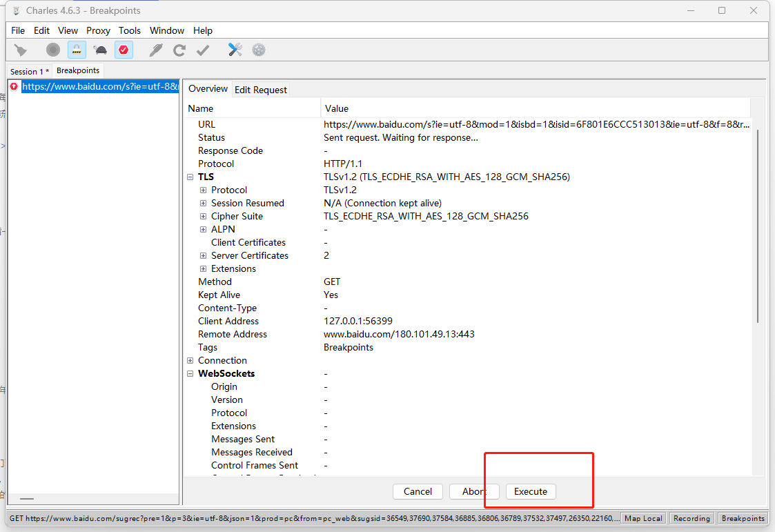Viewport: 775px width, 532px height.
Task: Click the Name column header
Action: tap(253, 108)
